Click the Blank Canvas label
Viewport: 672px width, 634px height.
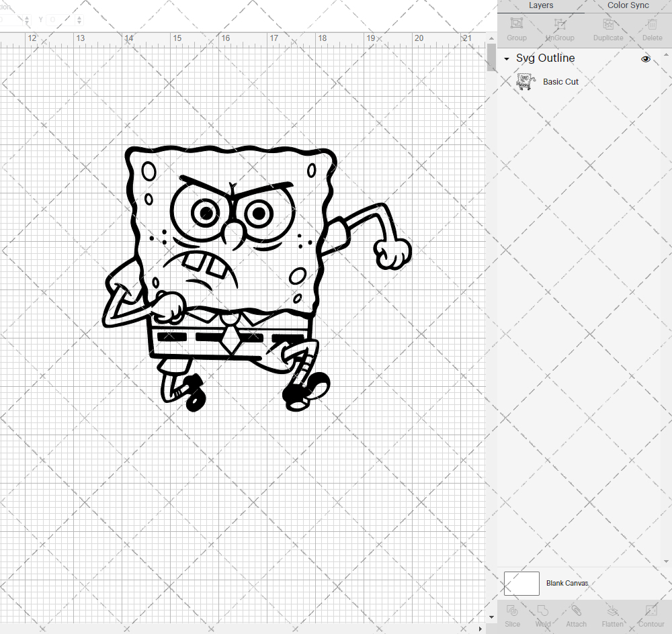point(567,583)
